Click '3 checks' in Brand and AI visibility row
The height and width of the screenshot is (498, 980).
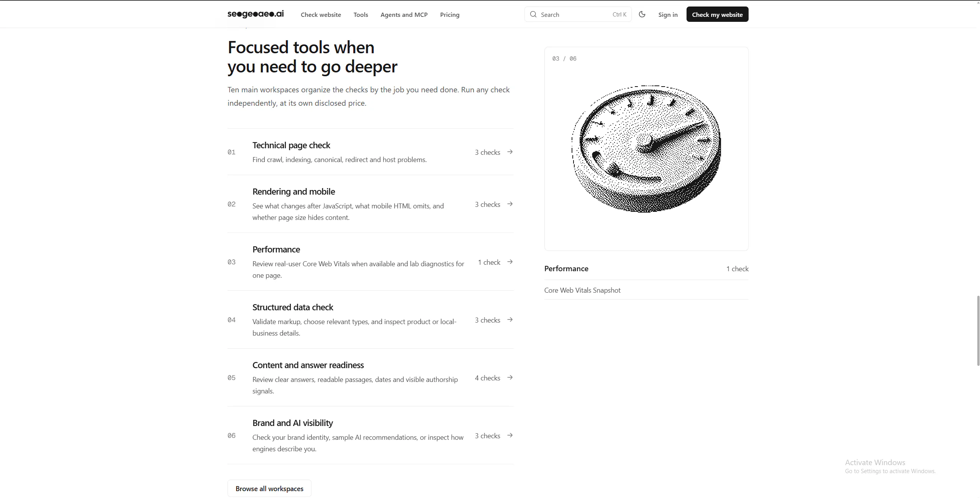[x=487, y=436]
